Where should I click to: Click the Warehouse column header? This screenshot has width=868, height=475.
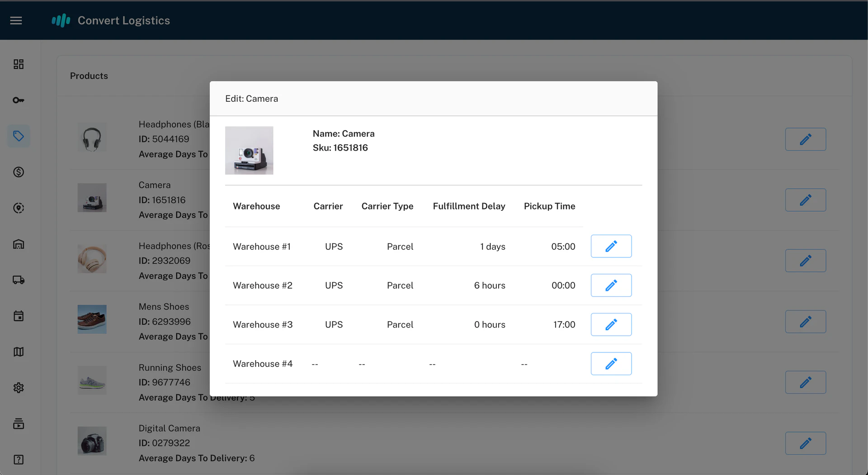(x=256, y=206)
